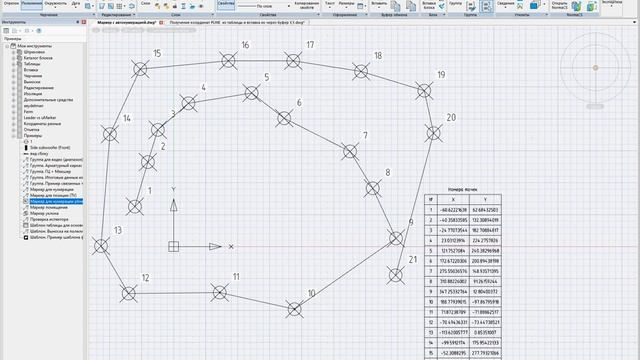Collapse the Мои инструменты tree root
The height and width of the screenshot is (360, 640).
point(7,46)
